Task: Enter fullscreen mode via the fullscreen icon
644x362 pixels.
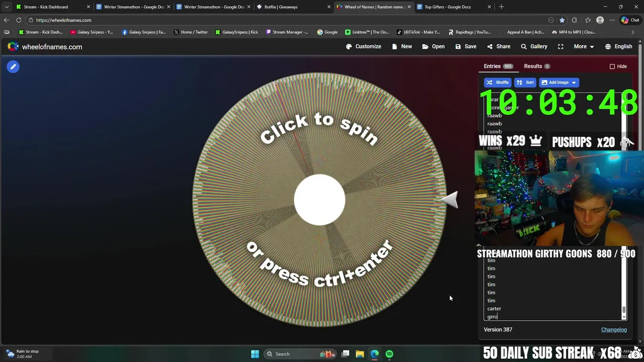Action: pos(560,46)
